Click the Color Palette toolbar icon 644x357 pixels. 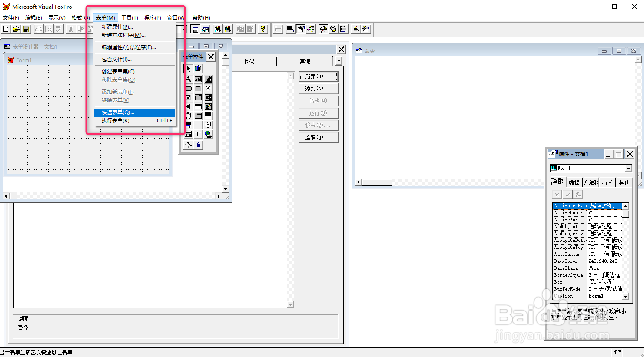(x=333, y=29)
